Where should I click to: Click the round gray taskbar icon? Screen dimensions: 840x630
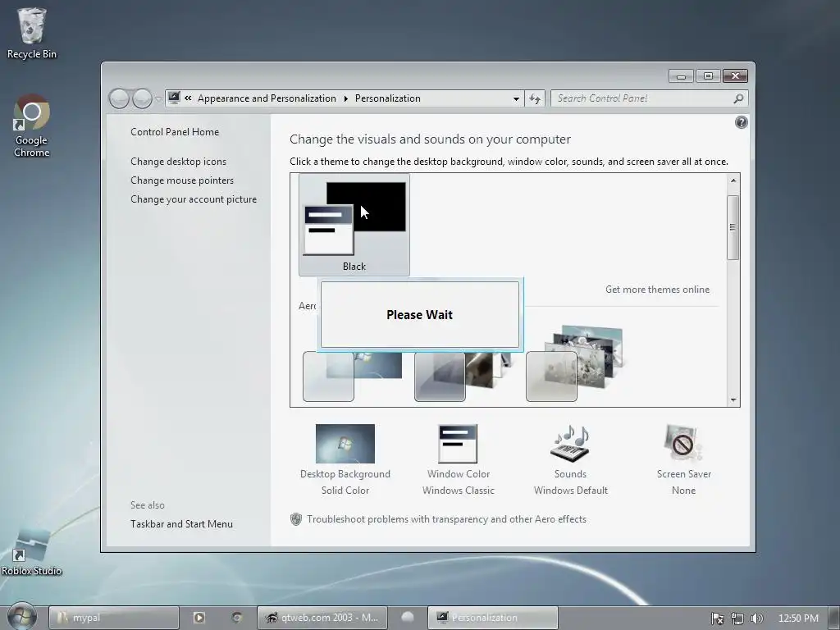(407, 617)
